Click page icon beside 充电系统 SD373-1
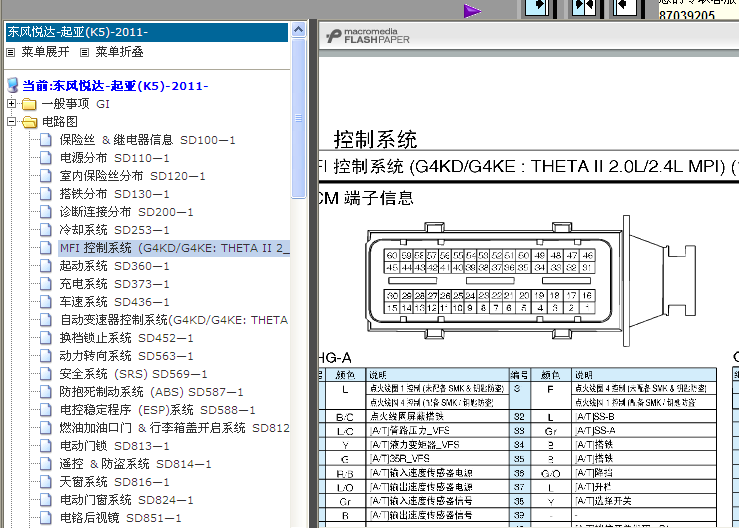This screenshot has width=739, height=528. (46, 284)
